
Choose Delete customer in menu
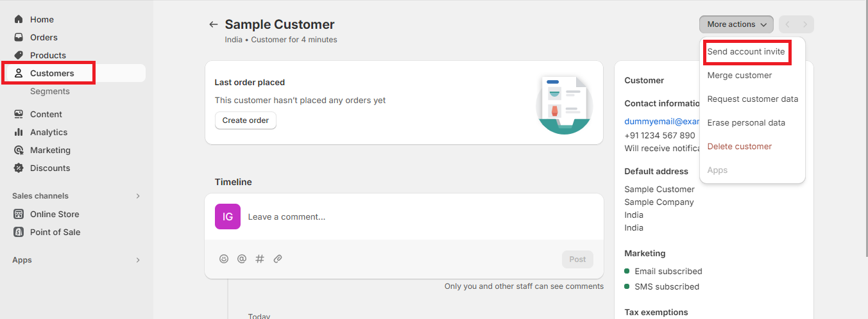coord(740,146)
